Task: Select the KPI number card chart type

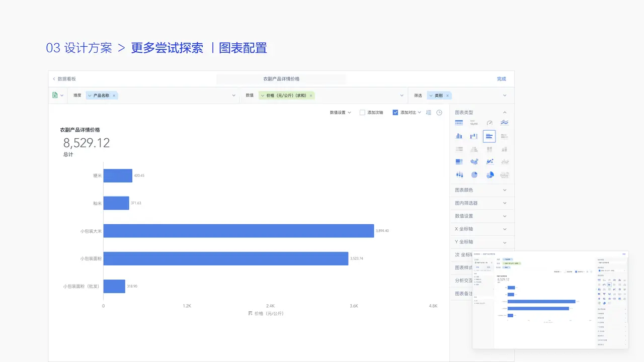Action: pos(474,123)
